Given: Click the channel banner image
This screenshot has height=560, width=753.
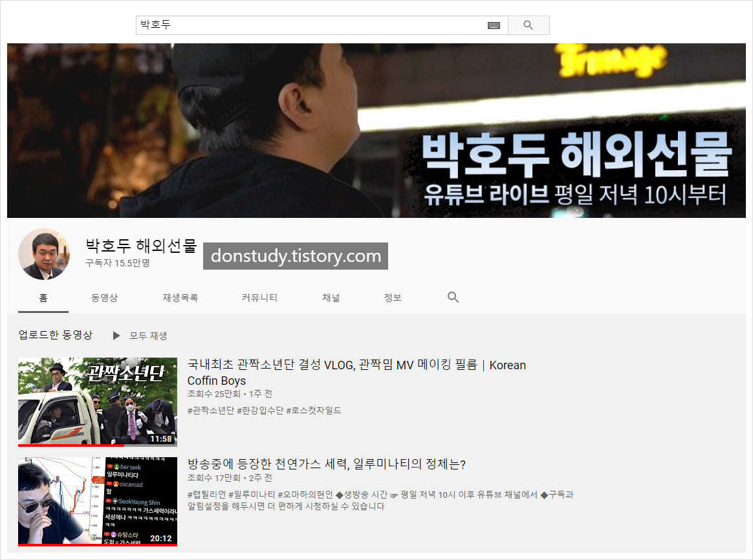Looking at the screenshot, I should pos(376,131).
